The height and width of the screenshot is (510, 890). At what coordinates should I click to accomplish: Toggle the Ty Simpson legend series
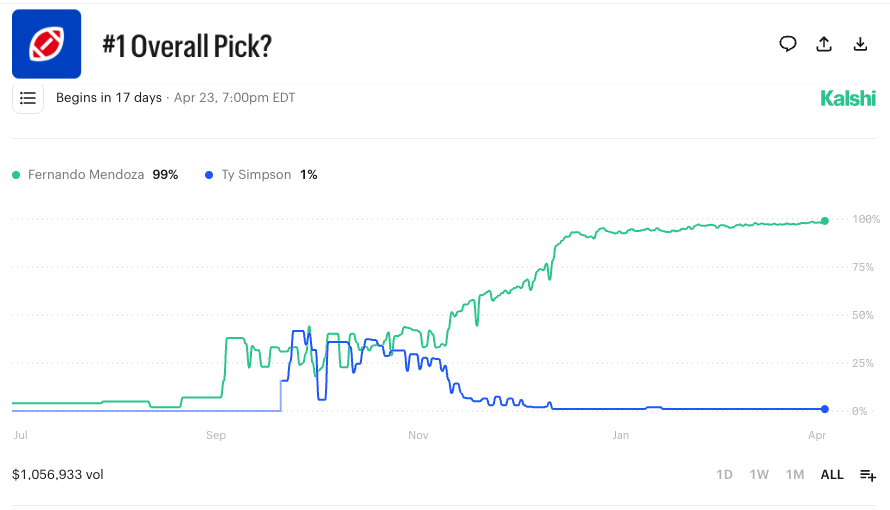(256, 175)
